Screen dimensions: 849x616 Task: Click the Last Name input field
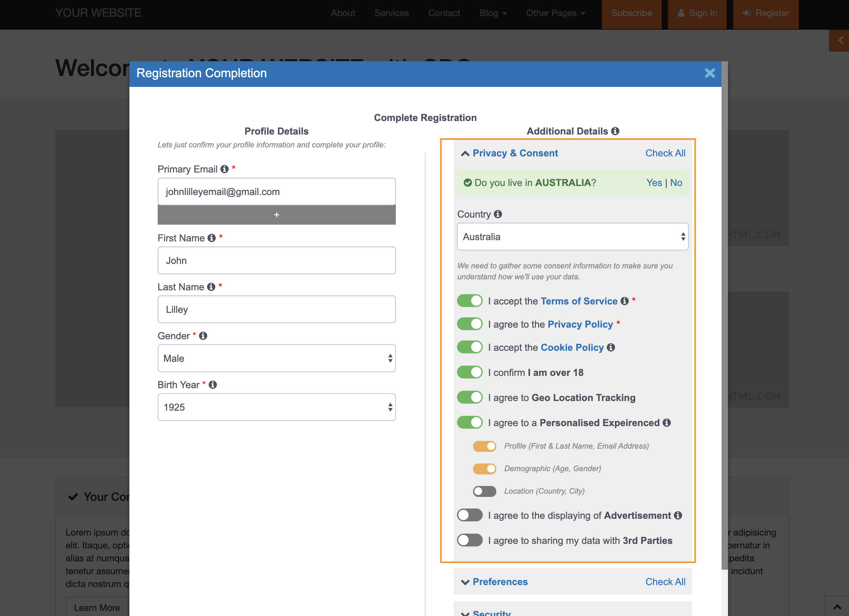[276, 310]
